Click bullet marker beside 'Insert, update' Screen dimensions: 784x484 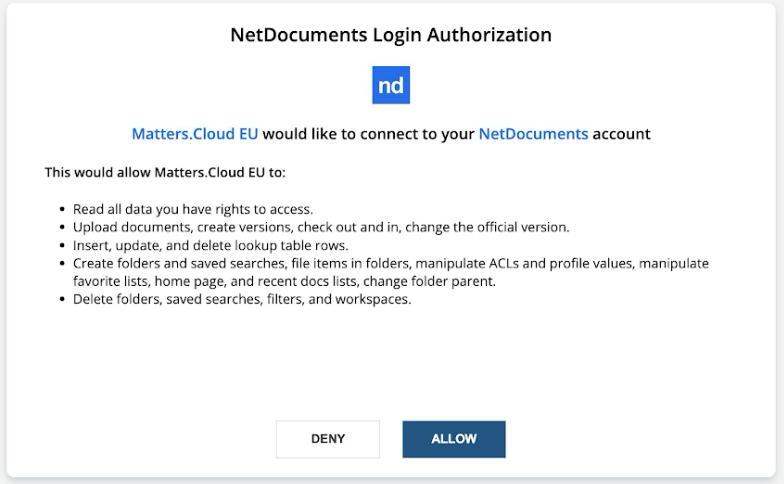pyautogui.click(x=62, y=246)
